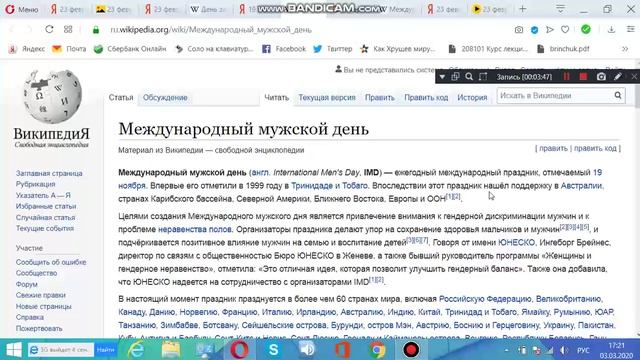Open downloads arrow icon
This screenshot has height=360, width=640.
point(611,30)
